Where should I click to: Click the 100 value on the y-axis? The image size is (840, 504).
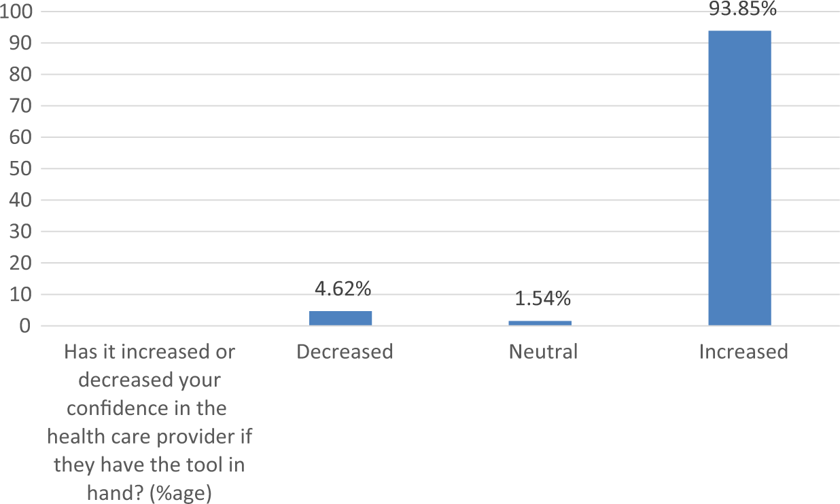pos(16,12)
